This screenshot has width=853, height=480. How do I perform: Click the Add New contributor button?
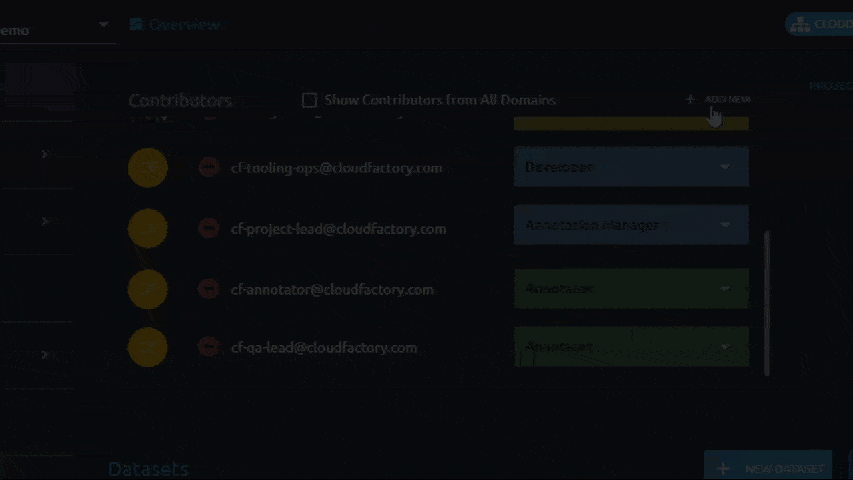pos(718,99)
